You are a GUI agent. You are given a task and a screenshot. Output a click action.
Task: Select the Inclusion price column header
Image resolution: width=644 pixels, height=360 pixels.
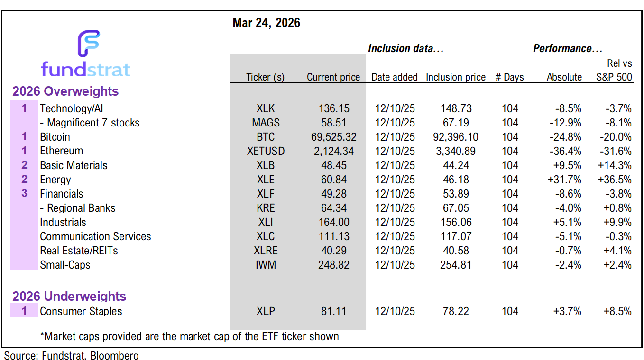456,77
